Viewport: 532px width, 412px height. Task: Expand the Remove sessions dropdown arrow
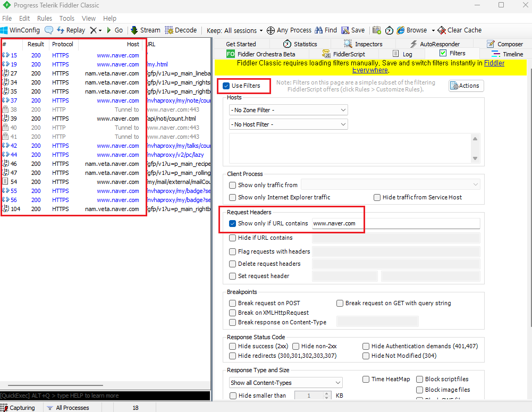pyautogui.click(x=100, y=30)
